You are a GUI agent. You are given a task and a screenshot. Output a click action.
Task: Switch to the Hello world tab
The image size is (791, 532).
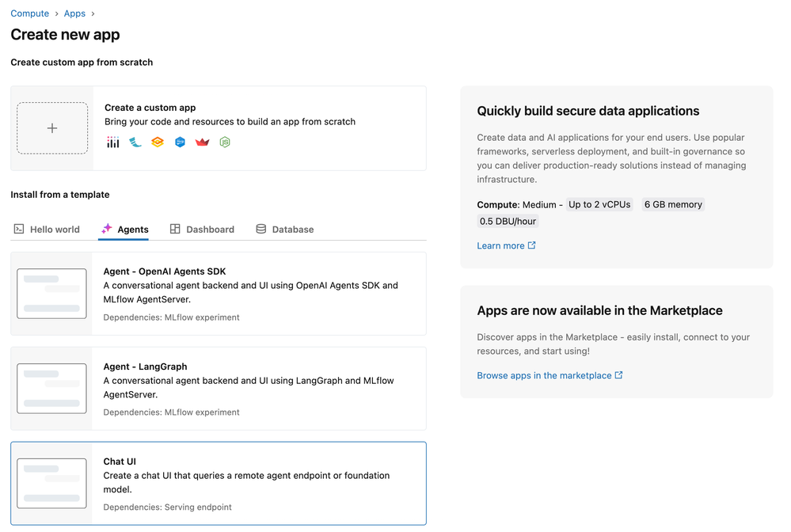click(x=47, y=230)
